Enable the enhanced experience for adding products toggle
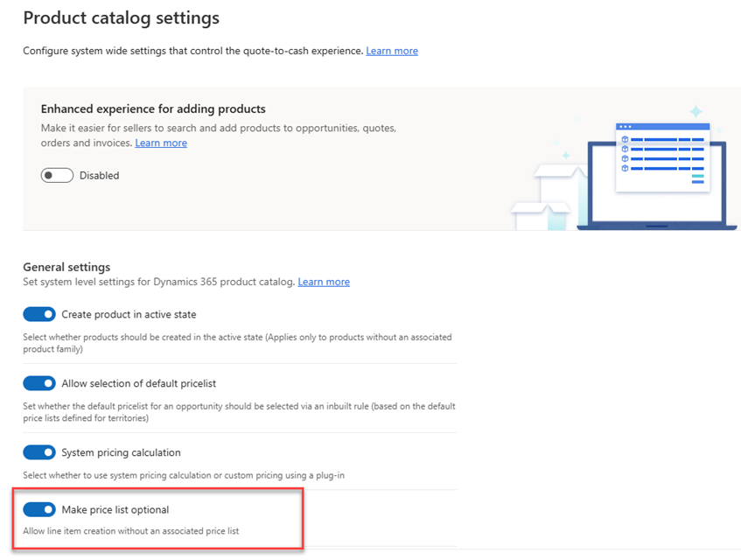Viewport: 741px width, 560px height. (57, 175)
